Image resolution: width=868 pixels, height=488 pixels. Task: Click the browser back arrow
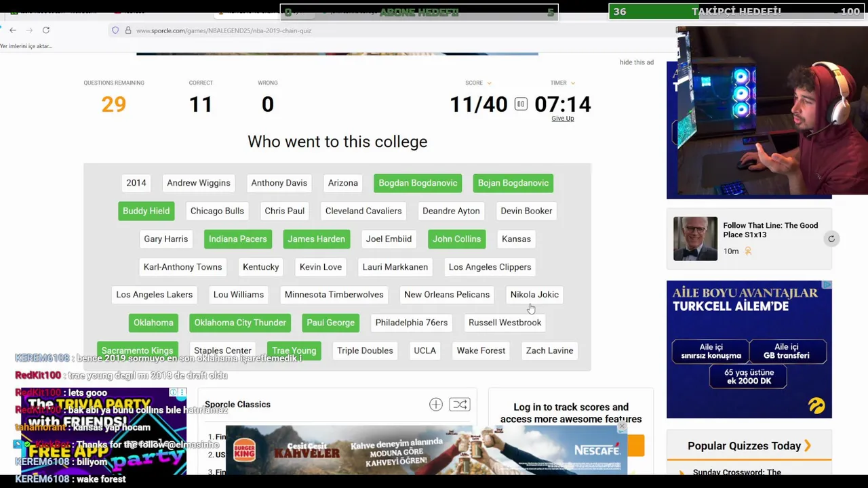[13, 30]
